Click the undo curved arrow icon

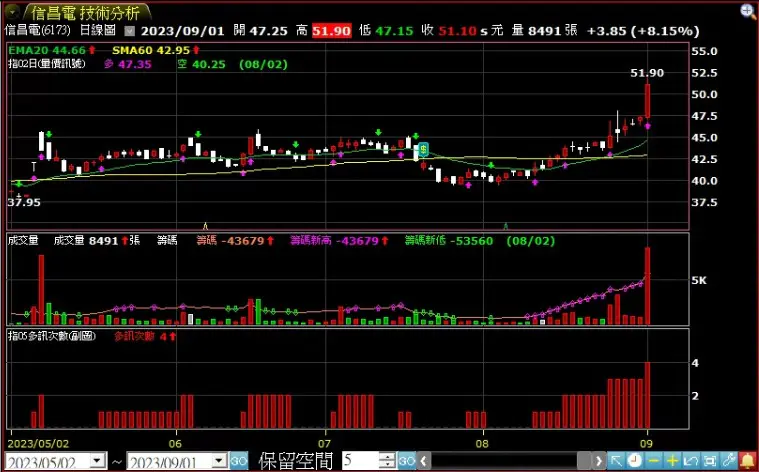[691, 460]
